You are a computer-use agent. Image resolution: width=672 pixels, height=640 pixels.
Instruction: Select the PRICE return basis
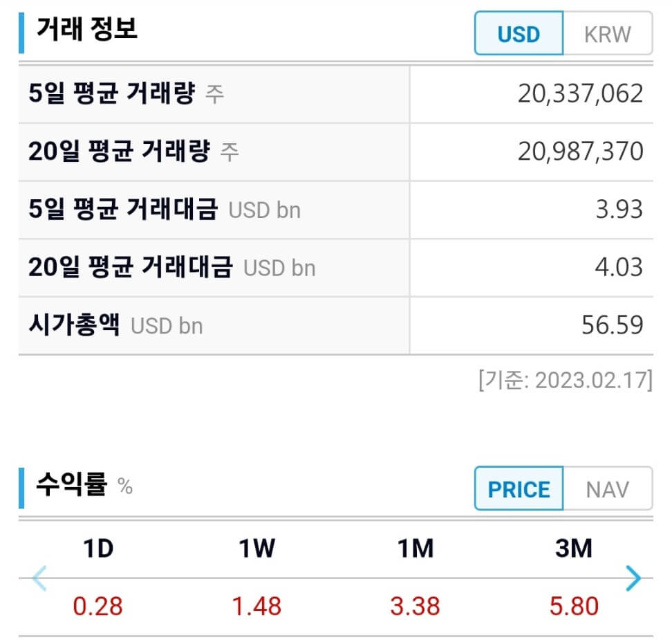point(519,489)
